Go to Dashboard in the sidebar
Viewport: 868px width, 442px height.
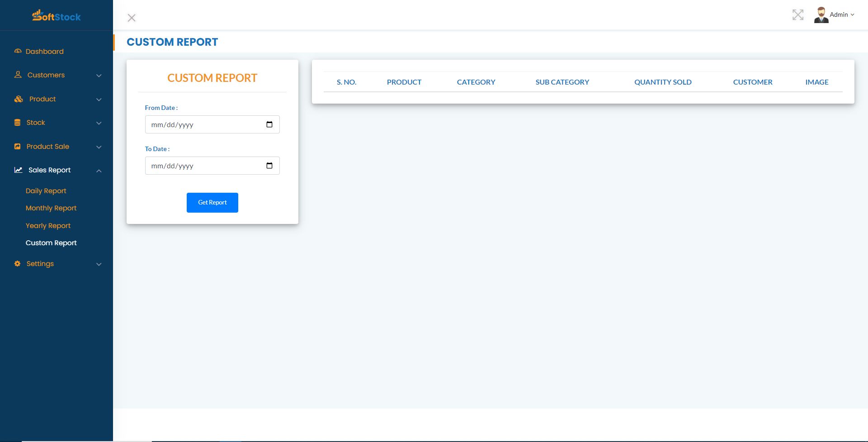click(x=45, y=52)
